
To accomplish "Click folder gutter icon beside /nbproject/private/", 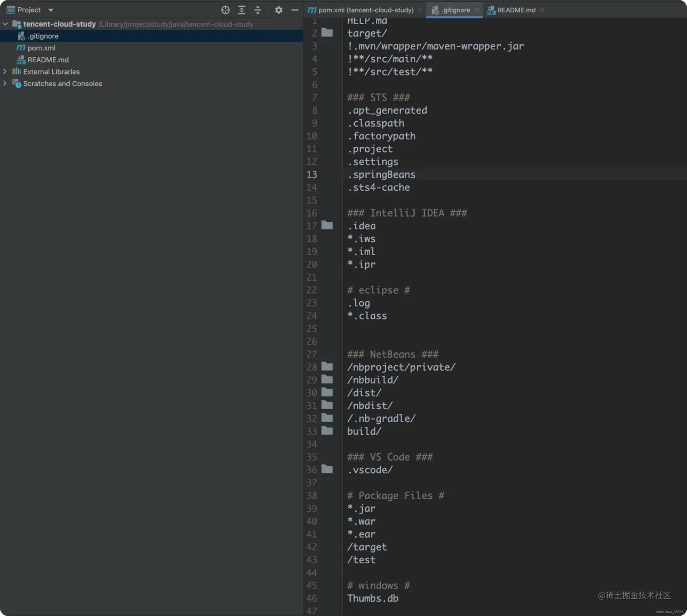I will tap(327, 367).
